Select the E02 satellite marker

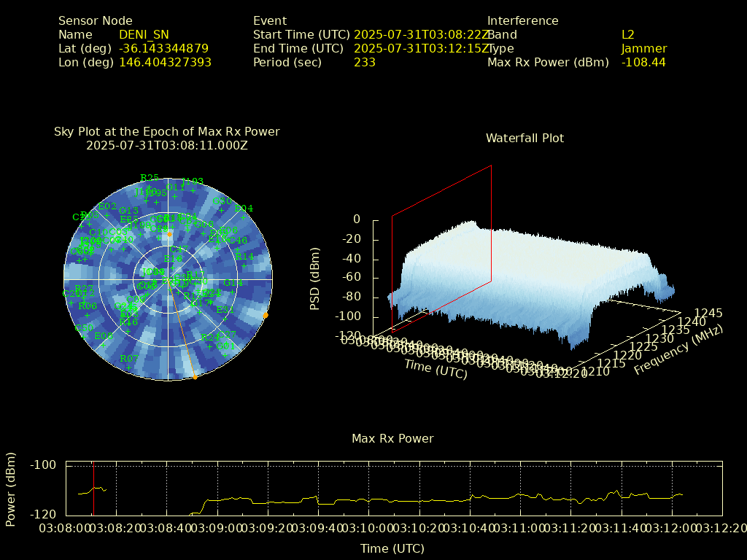click(x=107, y=206)
